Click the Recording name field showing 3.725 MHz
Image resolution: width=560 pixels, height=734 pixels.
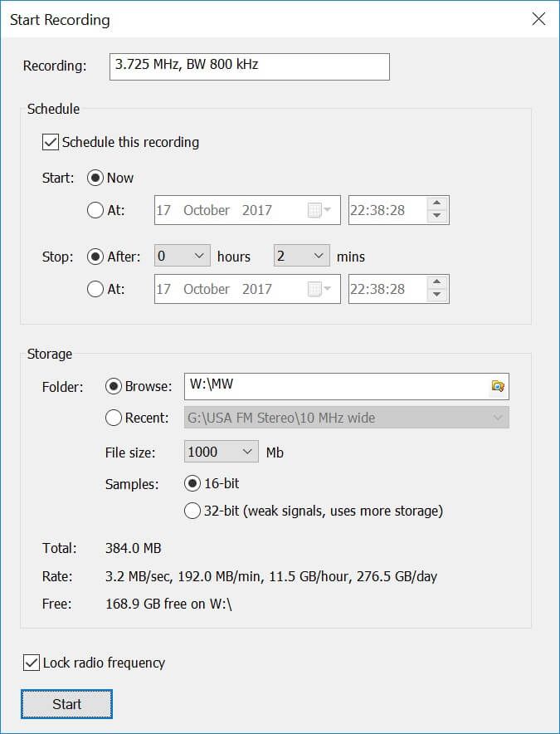pyautogui.click(x=249, y=66)
